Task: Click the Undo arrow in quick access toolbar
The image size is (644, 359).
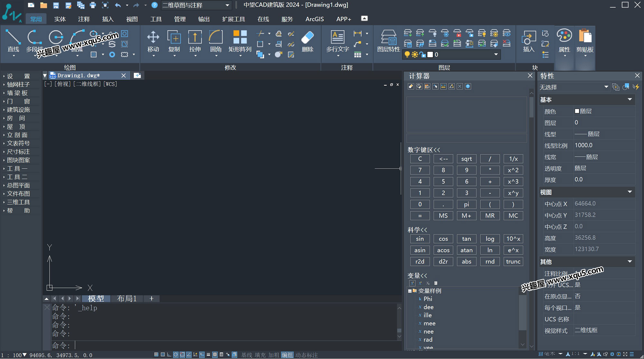Action: click(118, 5)
